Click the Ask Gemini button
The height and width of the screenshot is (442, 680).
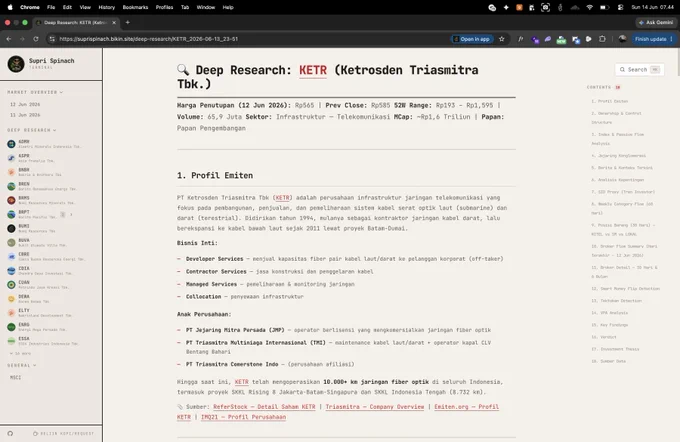(x=656, y=22)
